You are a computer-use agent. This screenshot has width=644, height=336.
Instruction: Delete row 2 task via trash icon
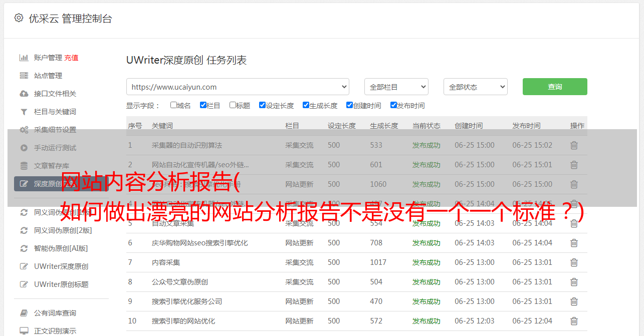coord(574,165)
